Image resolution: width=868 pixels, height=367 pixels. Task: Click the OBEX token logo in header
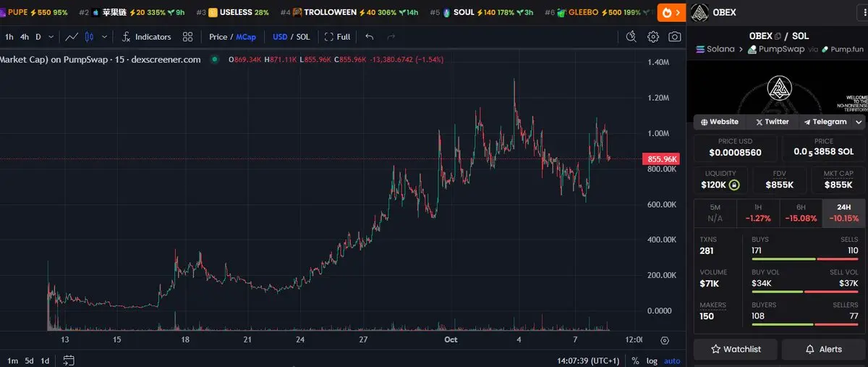tap(699, 12)
